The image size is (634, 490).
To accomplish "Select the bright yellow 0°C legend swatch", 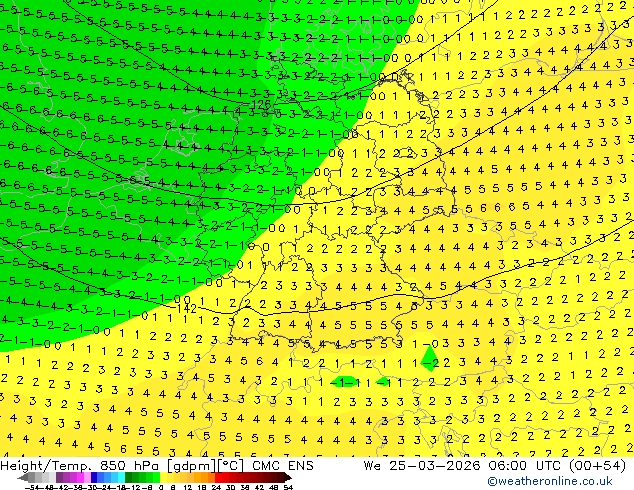I will pyautogui.click(x=163, y=478).
